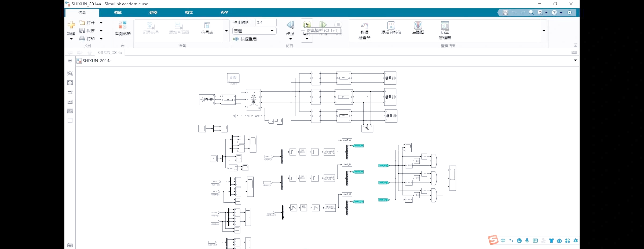
Task: Click the 打印 (Print) button
Action: pos(87,39)
